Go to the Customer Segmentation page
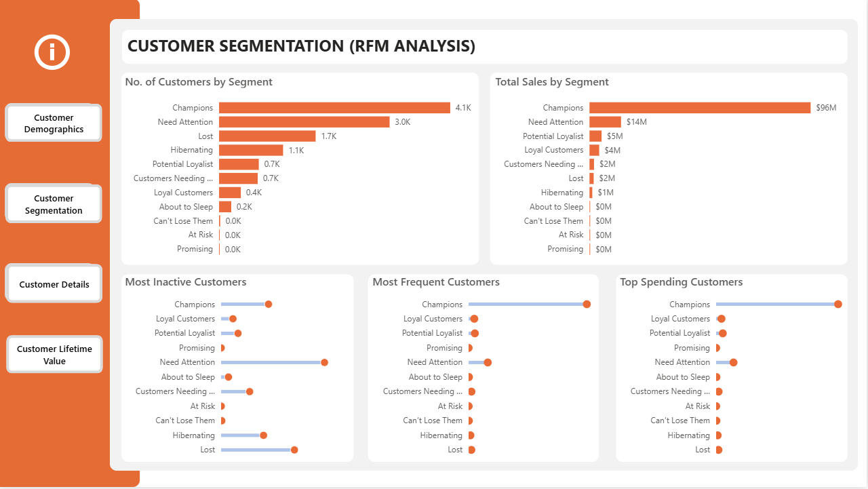Viewport: 868px width, 489px height. (54, 204)
